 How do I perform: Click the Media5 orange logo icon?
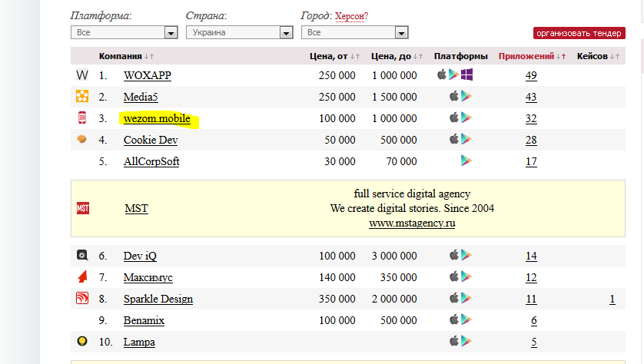click(82, 97)
